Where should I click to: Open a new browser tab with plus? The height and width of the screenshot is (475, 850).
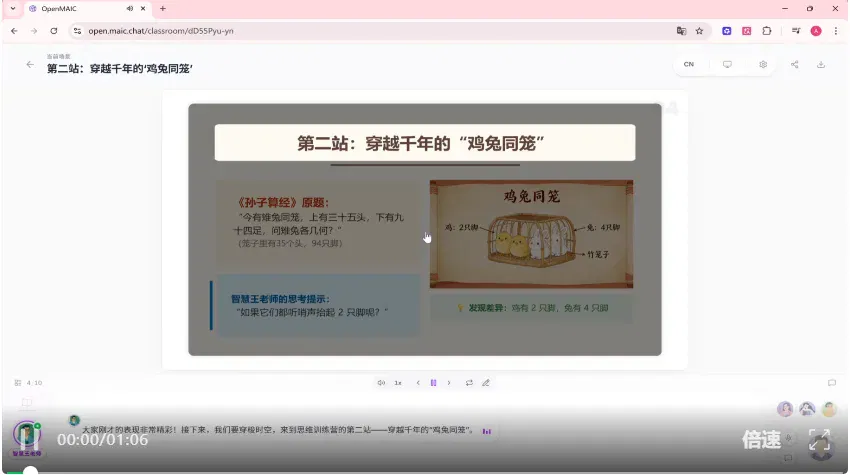[x=163, y=9]
